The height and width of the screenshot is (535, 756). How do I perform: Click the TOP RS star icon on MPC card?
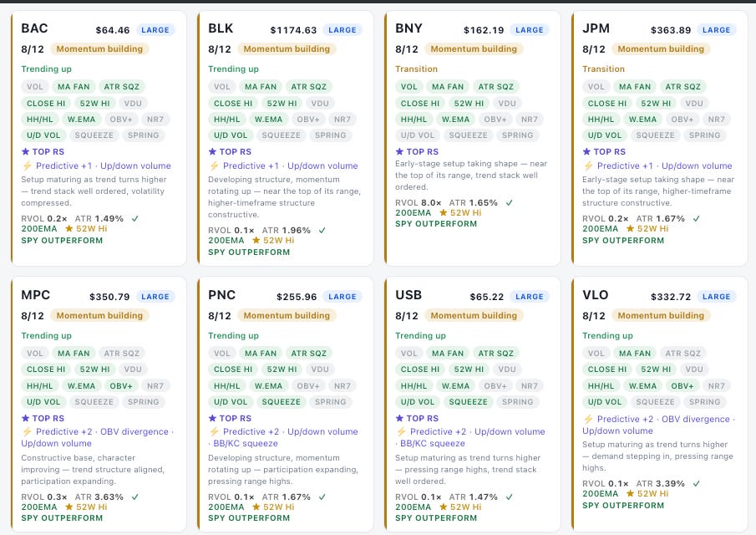tap(26, 418)
